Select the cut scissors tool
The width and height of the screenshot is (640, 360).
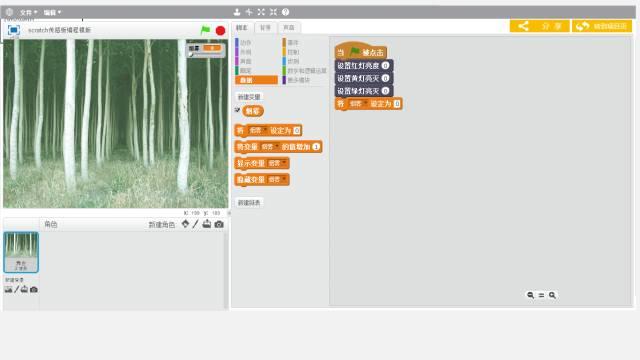point(249,12)
